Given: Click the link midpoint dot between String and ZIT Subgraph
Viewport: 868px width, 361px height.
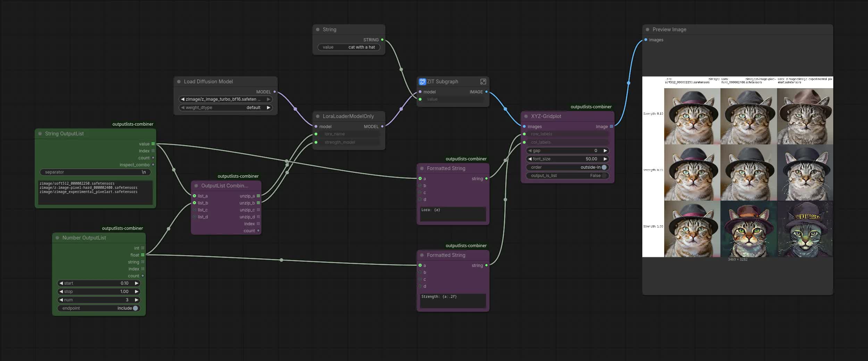Looking at the screenshot, I should tap(401, 69).
